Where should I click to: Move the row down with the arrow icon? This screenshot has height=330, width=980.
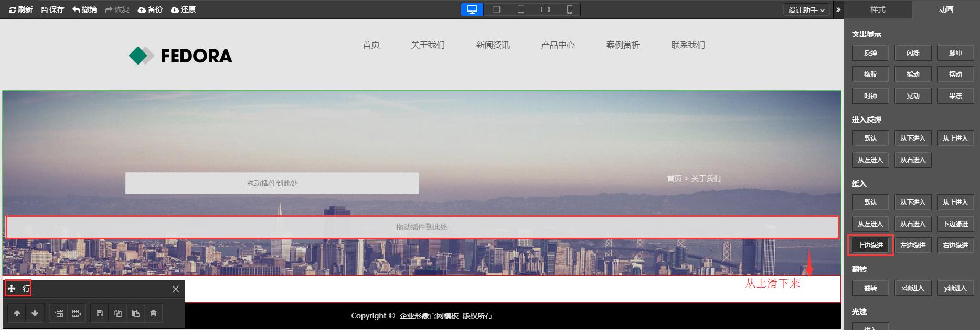35,313
